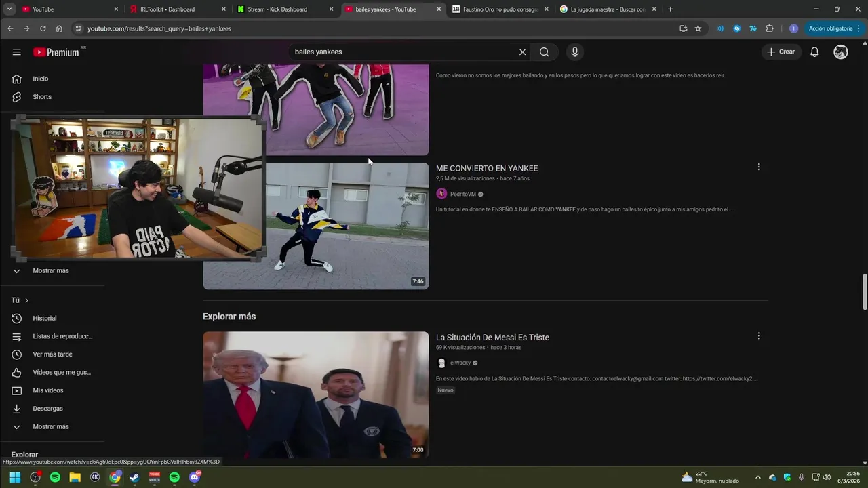Select the bailes yankees YouTube tab
Screen dimensions: 868x488
point(393,9)
